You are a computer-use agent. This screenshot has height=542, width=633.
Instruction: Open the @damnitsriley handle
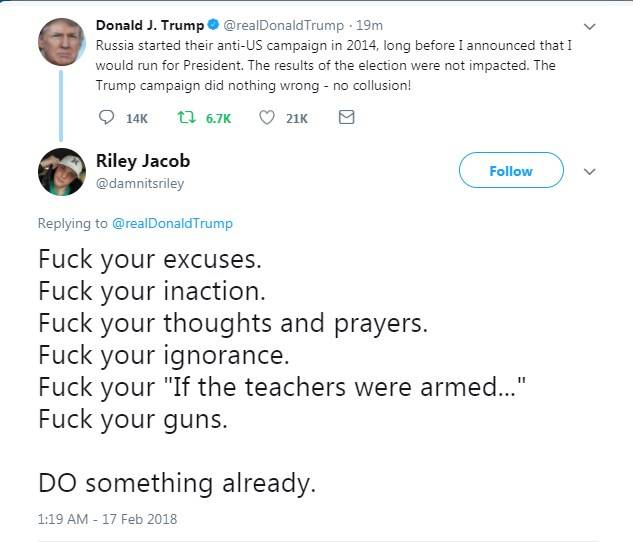click(x=140, y=184)
